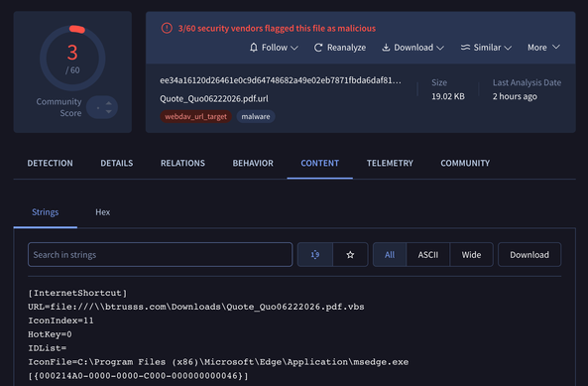Select the CONTENT tab

coord(320,163)
